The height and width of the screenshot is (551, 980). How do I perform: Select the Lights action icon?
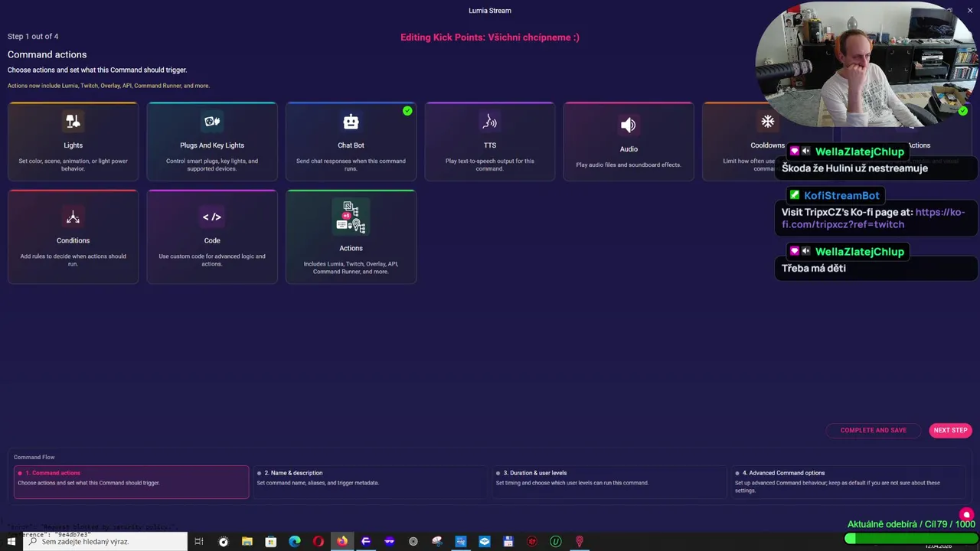[x=73, y=122]
